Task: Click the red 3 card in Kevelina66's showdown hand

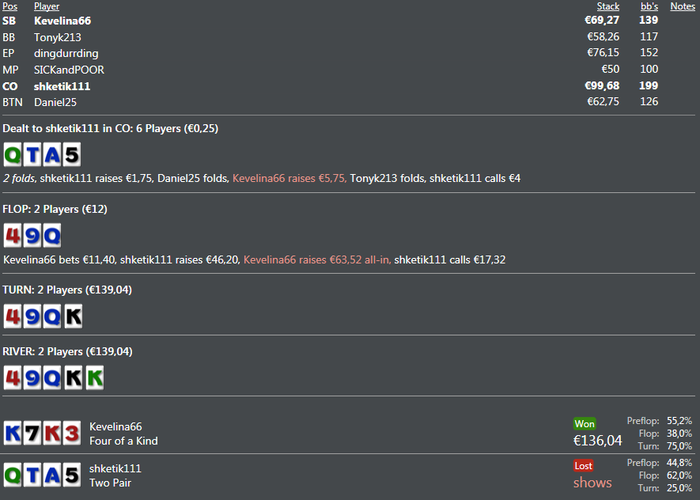Action: 70,432
